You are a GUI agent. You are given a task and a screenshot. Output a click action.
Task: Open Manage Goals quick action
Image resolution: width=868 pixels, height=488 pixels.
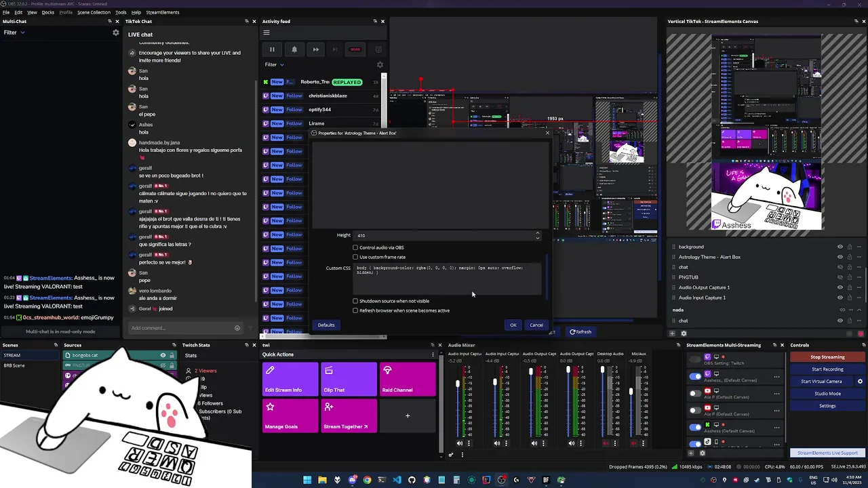[290, 415]
